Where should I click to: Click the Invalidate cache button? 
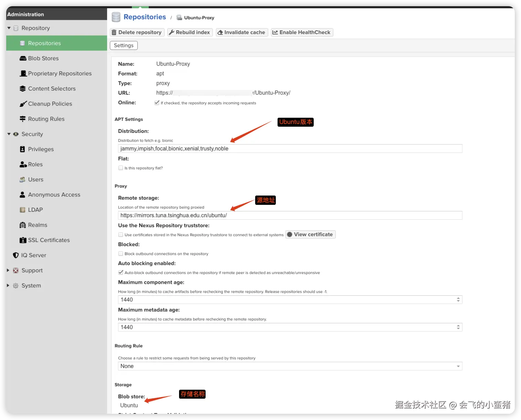(x=242, y=32)
